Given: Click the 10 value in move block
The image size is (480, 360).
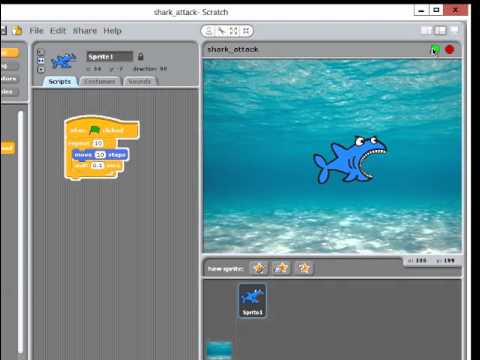Looking at the screenshot, I should click(x=100, y=155).
